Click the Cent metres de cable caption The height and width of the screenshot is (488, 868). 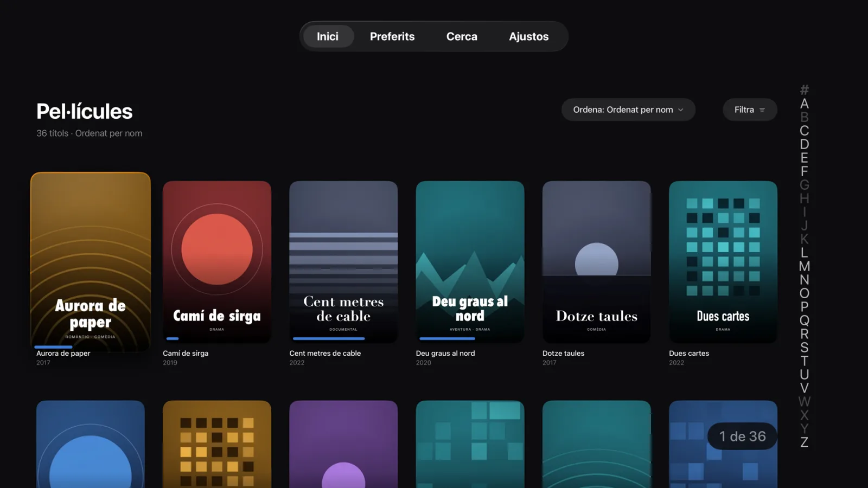coord(325,353)
